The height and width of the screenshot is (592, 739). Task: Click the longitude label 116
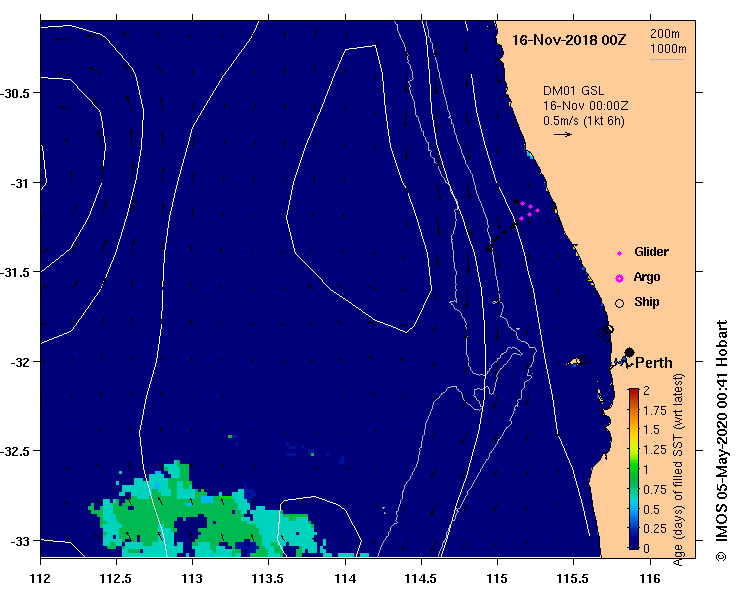coord(650,578)
